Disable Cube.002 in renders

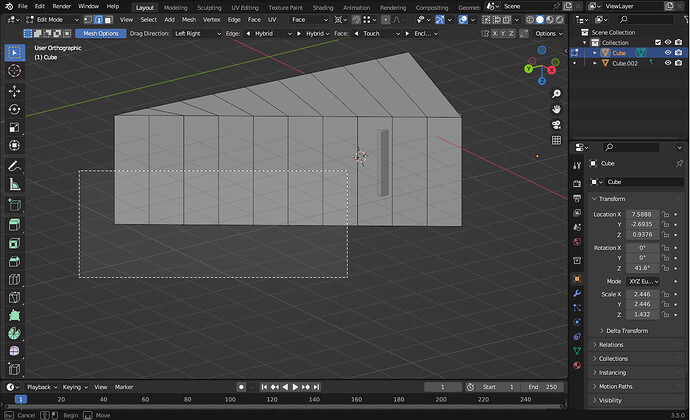click(679, 63)
